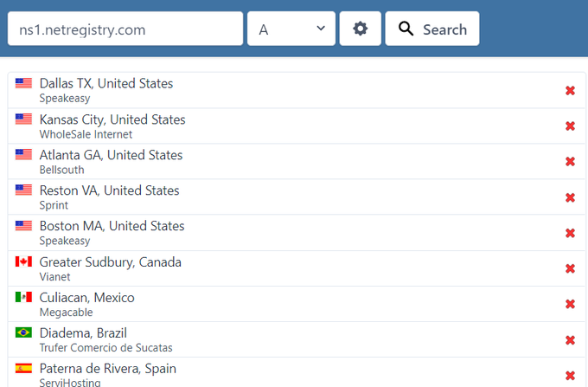Click the red X status for Culiacan, Mexico

point(570,304)
